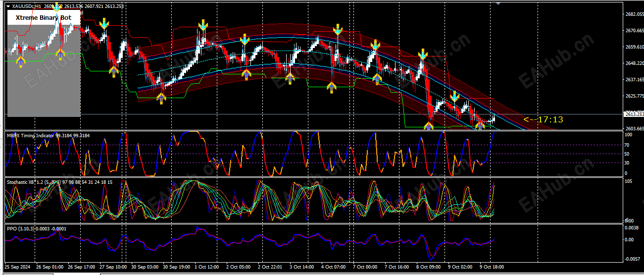This screenshot has height=275, width=644.
Task: Click the buy arrow below the first candles at far left
Action: click(20, 60)
